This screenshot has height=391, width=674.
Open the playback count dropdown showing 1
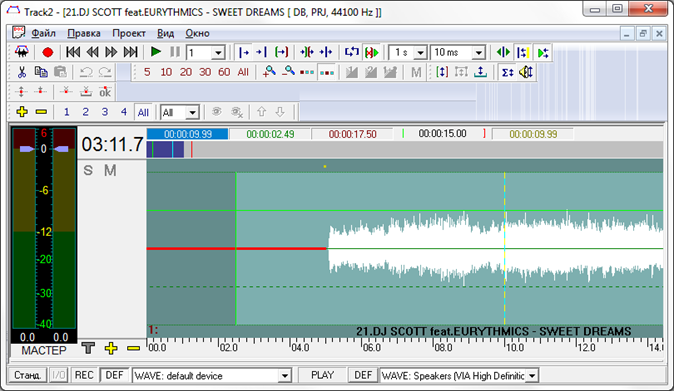coord(218,53)
